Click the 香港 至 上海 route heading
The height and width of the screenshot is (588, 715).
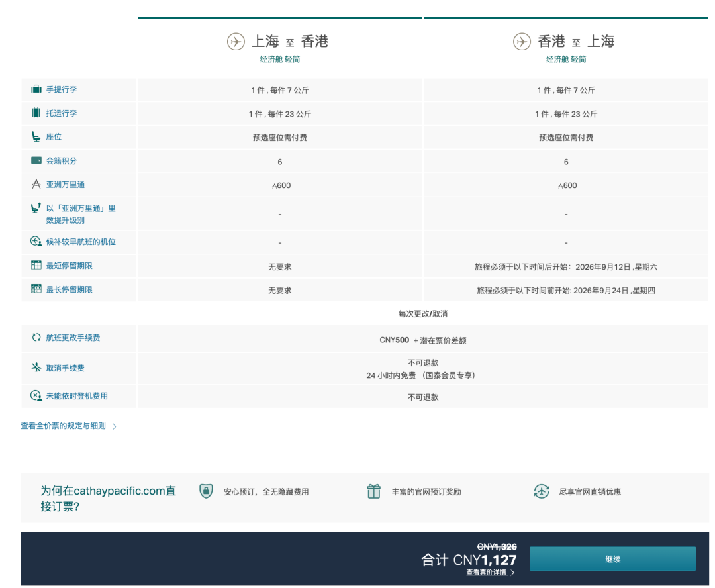pyautogui.click(x=576, y=42)
